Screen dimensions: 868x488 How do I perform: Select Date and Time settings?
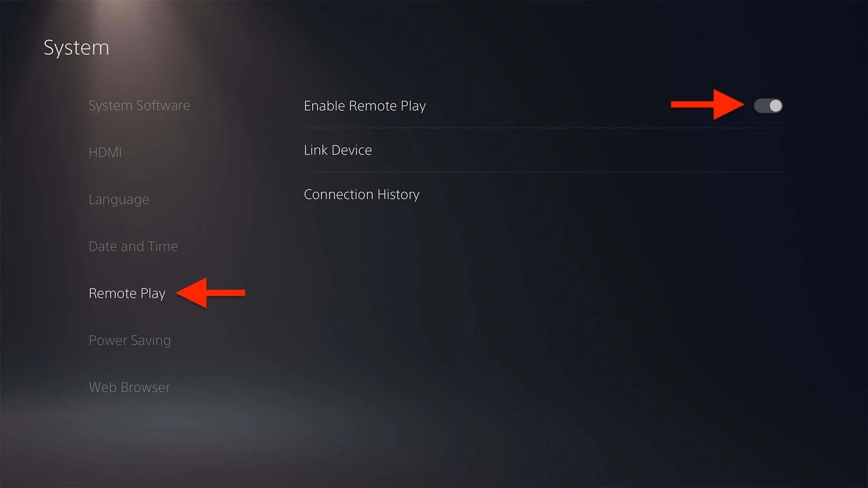132,245
